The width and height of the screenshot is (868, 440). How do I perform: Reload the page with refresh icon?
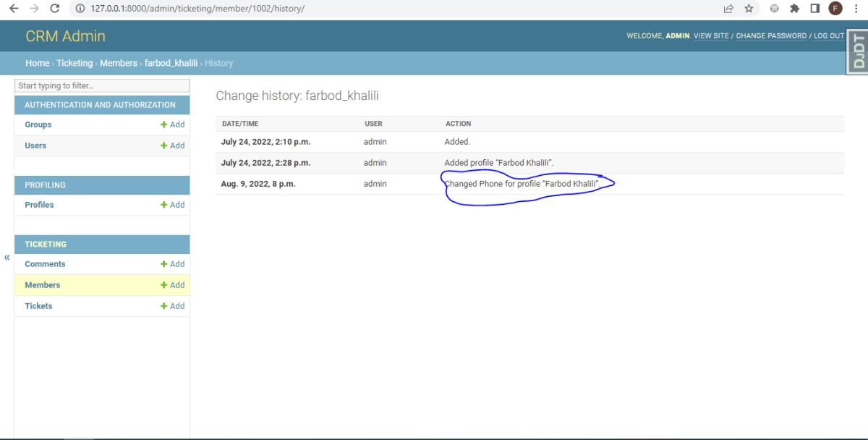(54, 9)
